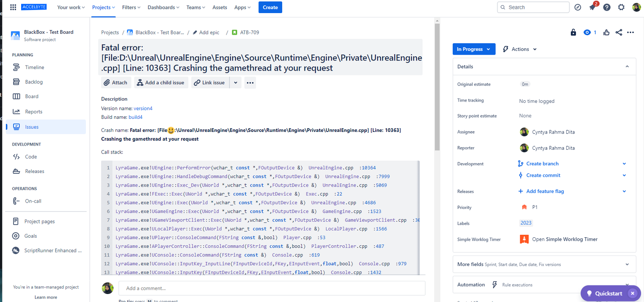
Task: Open ScriptRunner Enhanced in sidebar
Action: click(46, 250)
